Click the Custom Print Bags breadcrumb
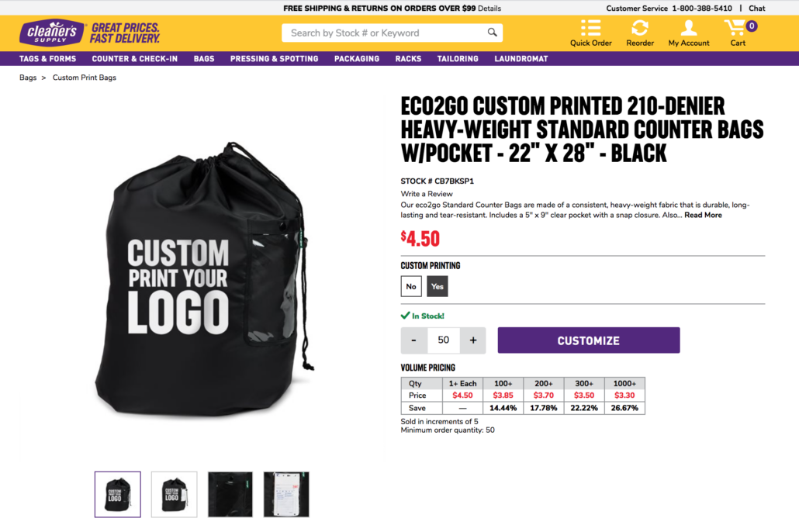The height and width of the screenshot is (532, 799). click(x=85, y=78)
